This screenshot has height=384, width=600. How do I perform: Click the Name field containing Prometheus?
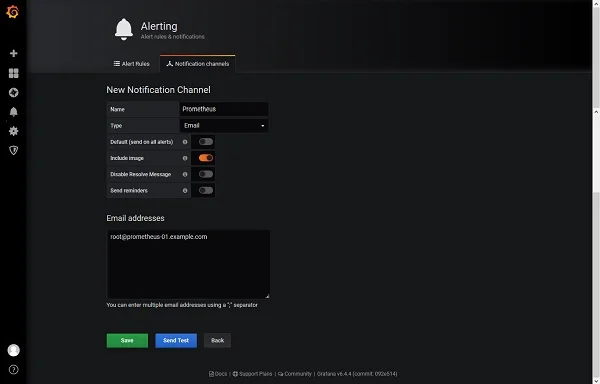coord(224,109)
